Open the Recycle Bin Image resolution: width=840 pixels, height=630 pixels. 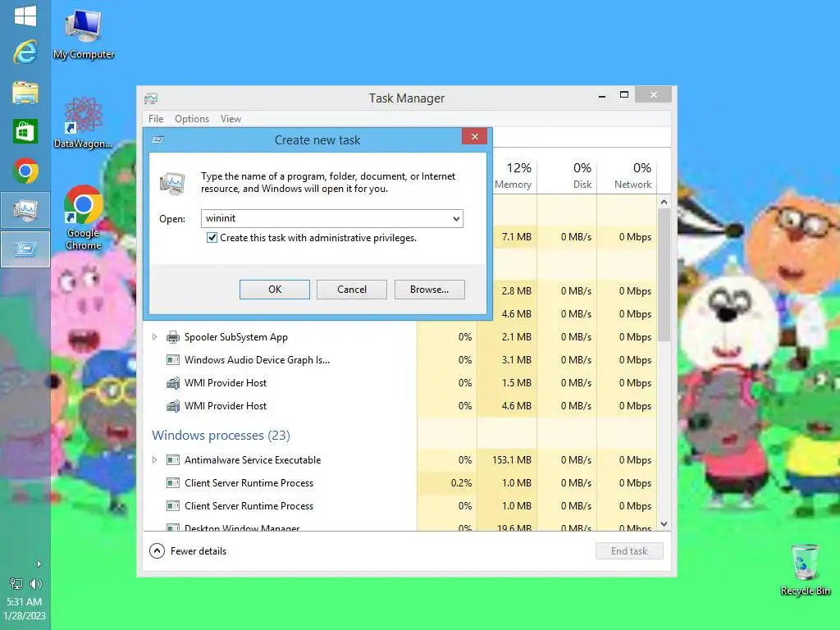point(806,570)
